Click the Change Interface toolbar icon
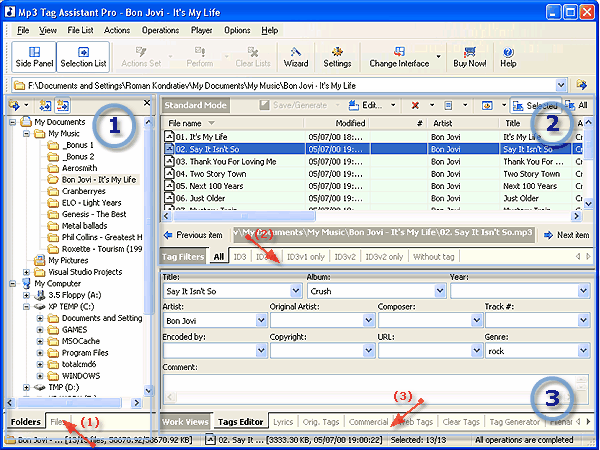600x450 pixels. [399, 52]
